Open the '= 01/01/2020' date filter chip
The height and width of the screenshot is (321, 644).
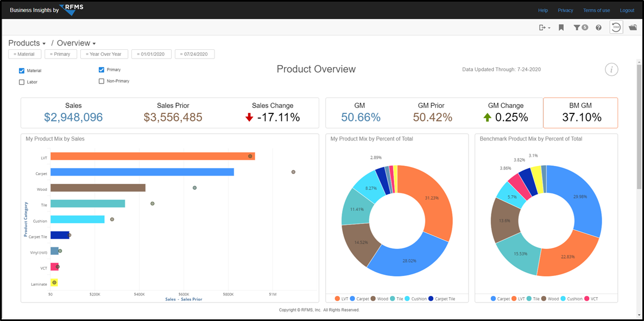(151, 54)
